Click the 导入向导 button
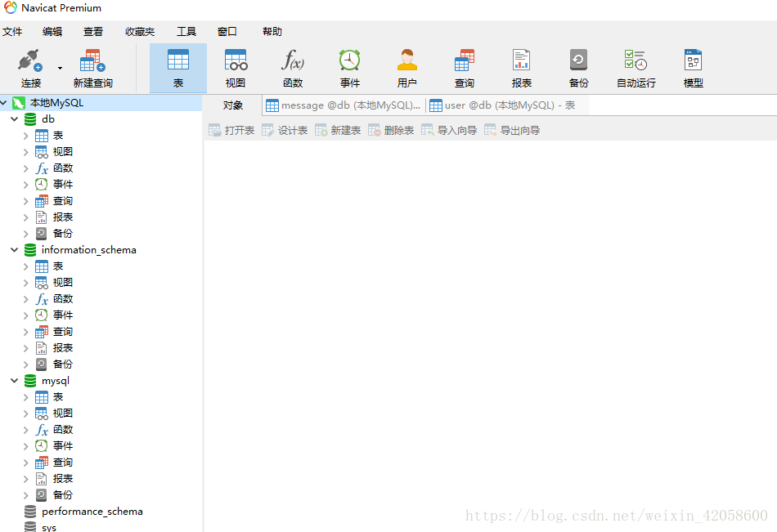 click(x=449, y=130)
